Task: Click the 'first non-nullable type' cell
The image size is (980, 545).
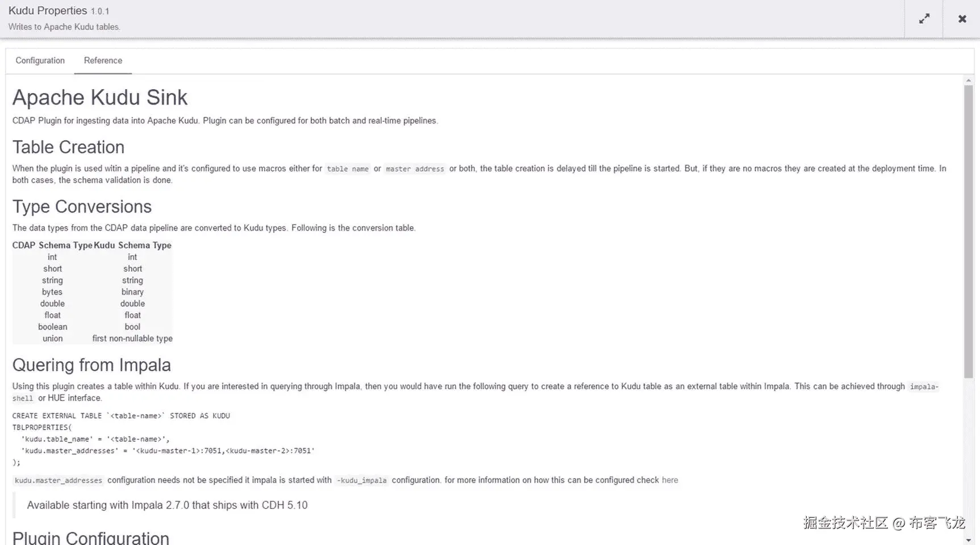Action: [x=132, y=339]
